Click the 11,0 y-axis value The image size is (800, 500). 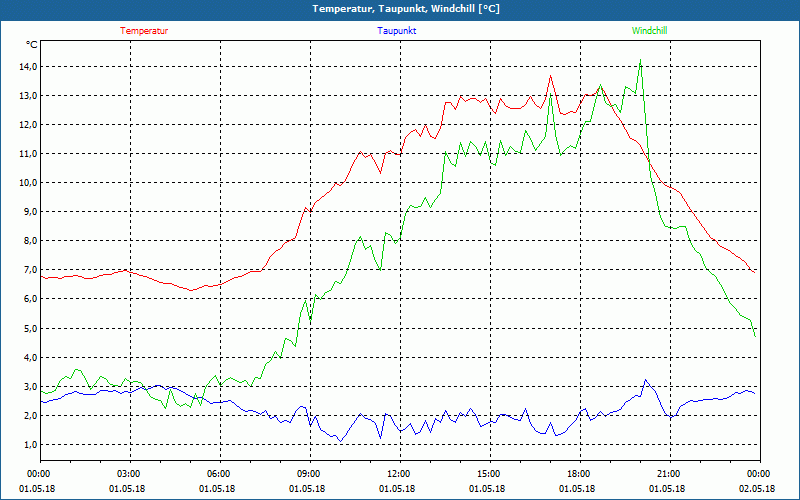(28, 154)
